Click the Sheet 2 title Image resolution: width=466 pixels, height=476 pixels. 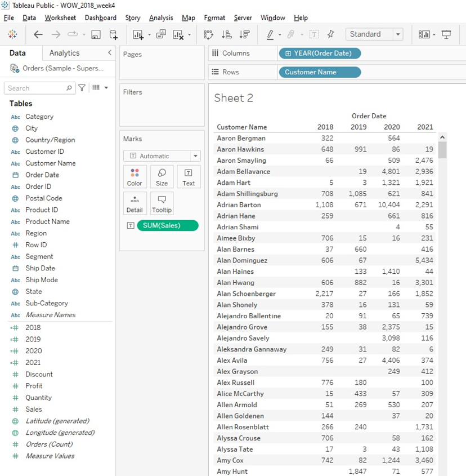234,98
